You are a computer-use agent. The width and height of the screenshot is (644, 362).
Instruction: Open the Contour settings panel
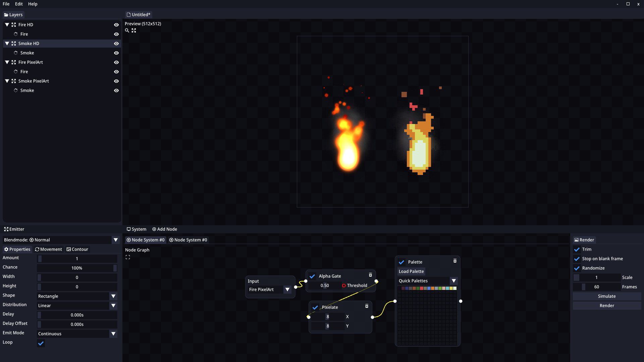pyautogui.click(x=77, y=249)
